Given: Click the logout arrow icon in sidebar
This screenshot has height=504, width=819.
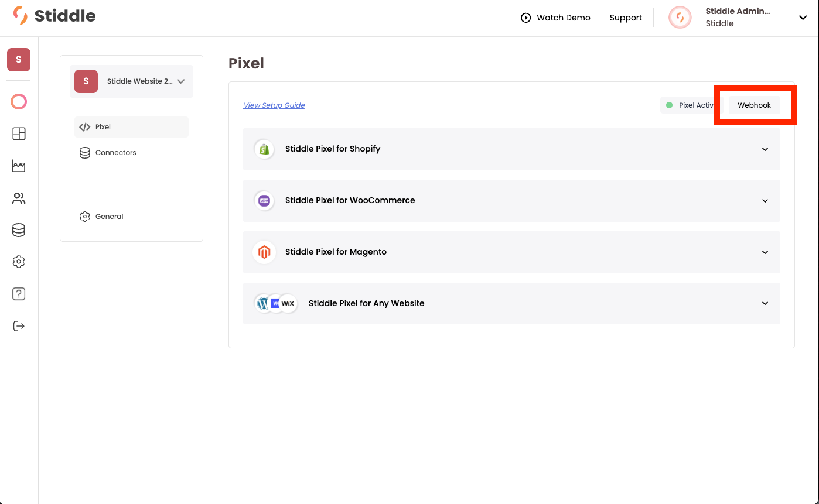Looking at the screenshot, I should (x=19, y=326).
